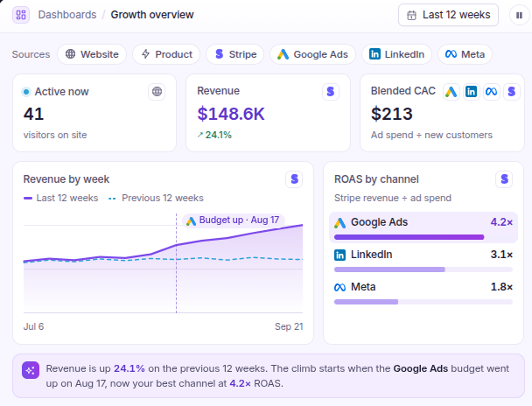This screenshot has height=406, width=532.
Task: Open the Last 12 weeks date range picker
Action: (x=448, y=15)
